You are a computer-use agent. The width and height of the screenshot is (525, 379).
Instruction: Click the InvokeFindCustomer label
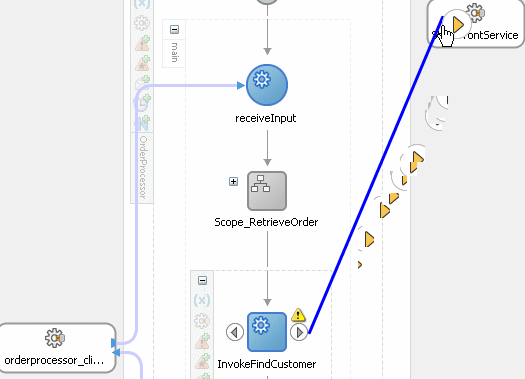(267, 364)
